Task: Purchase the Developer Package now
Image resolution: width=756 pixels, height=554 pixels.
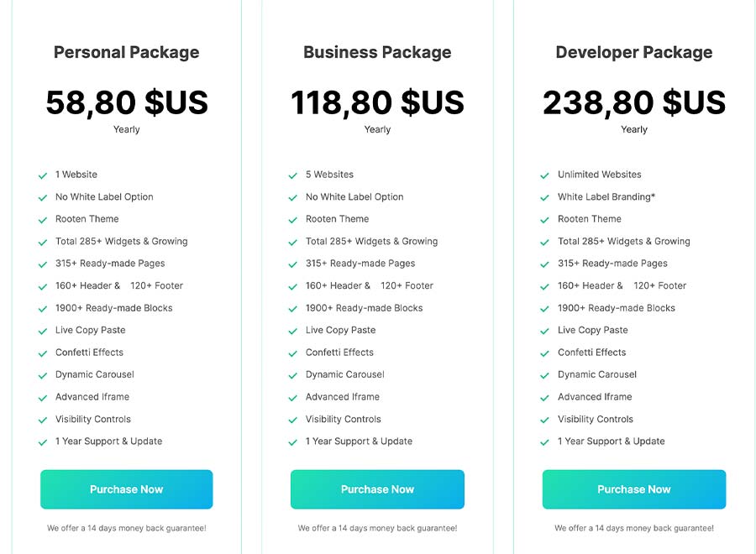Action: (x=634, y=489)
